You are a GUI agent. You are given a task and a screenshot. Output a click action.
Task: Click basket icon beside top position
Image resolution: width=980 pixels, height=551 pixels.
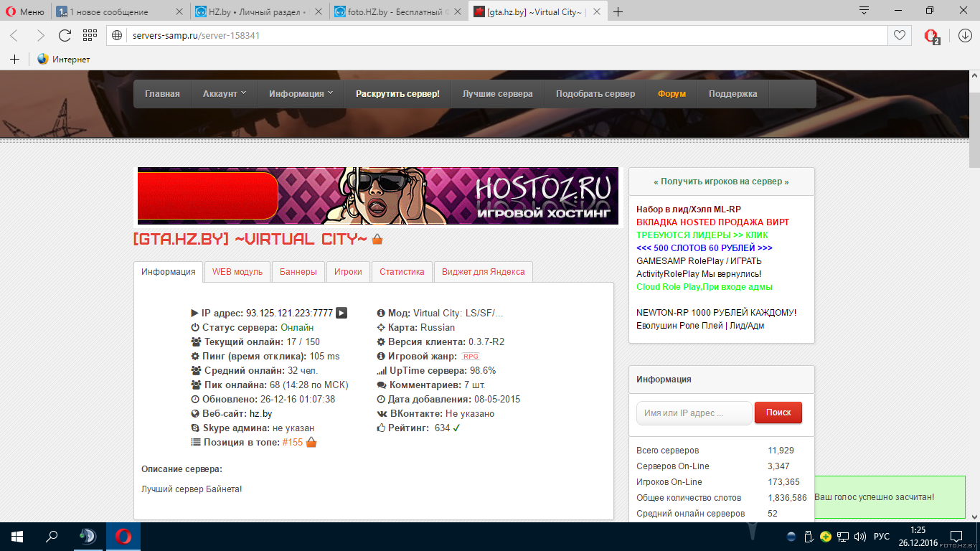point(311,442)
